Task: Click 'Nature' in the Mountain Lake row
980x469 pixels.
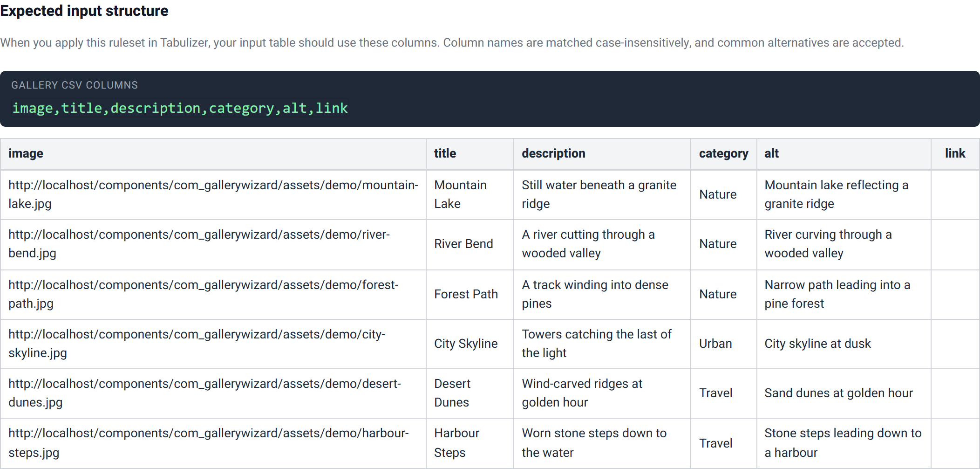Action: 718,194
